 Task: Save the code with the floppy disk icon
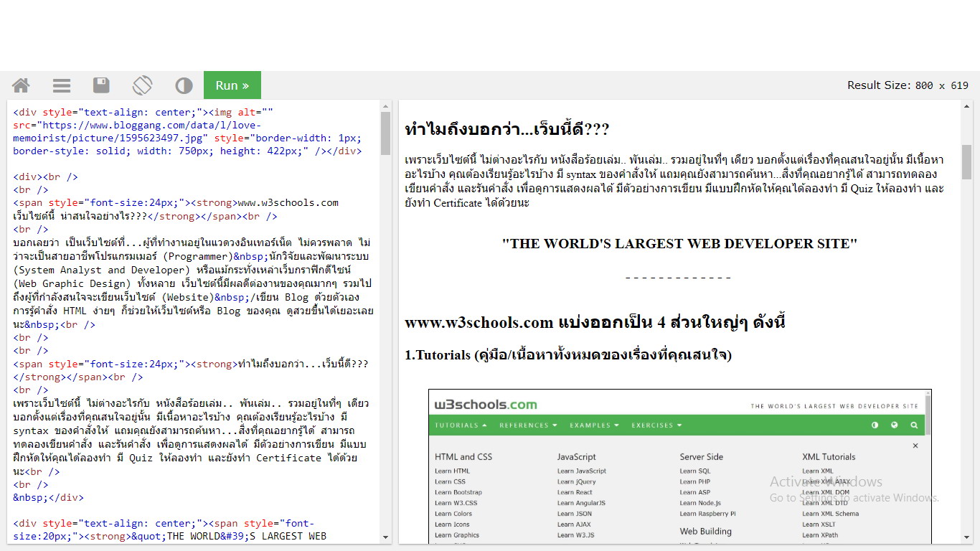pos(101,85)
